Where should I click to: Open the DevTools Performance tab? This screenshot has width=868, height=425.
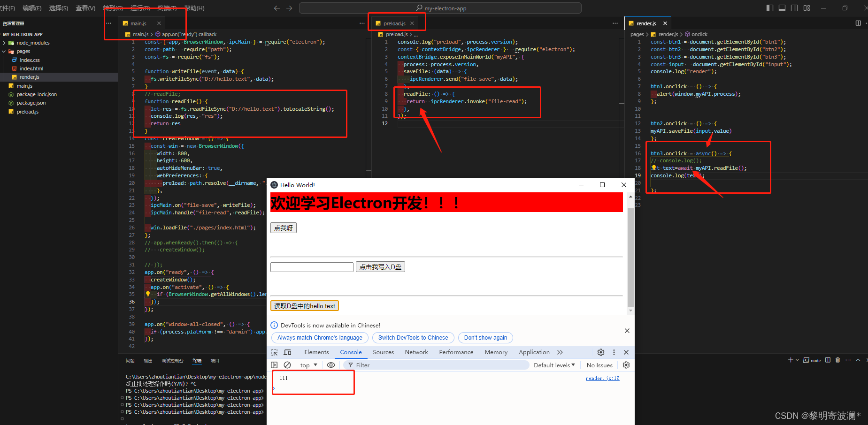click(456, 352)
